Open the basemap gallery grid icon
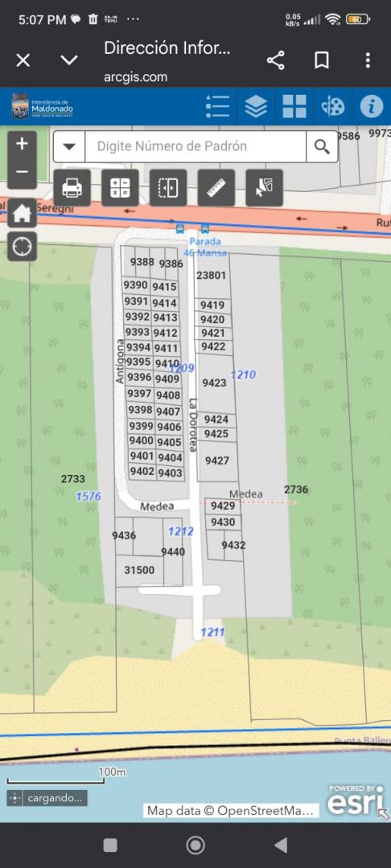The width and height of the screenshot is (391, 868). 294,106
